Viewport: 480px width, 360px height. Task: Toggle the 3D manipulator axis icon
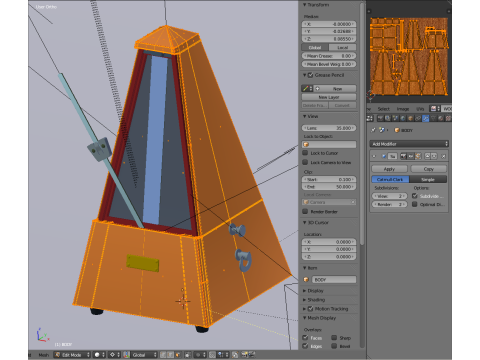[x=126, y=355]
